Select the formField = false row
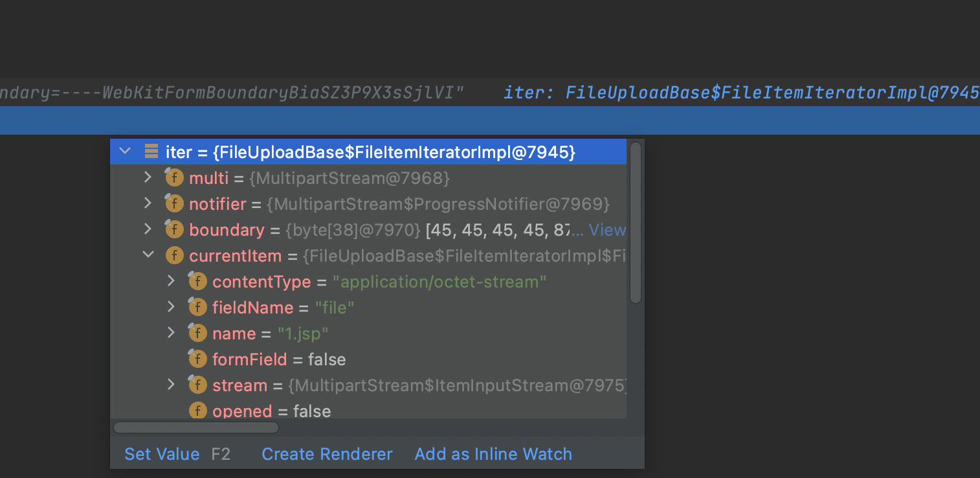980x478 pixels. pos(368,359)
